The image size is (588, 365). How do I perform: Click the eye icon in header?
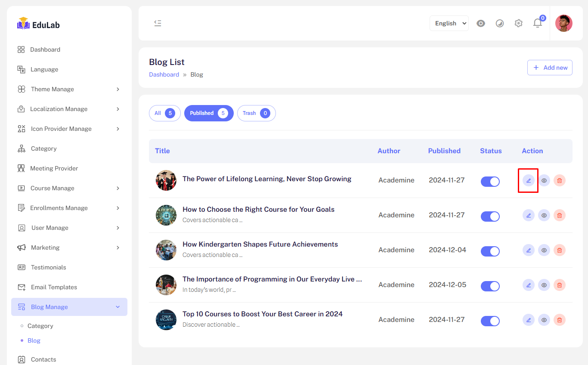[481, 23]
